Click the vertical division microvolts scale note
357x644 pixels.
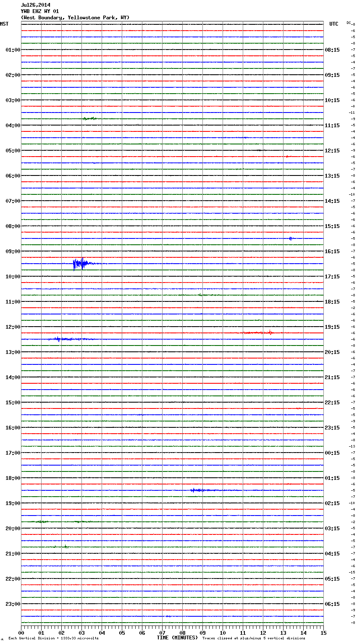click(x=53, y=639)
